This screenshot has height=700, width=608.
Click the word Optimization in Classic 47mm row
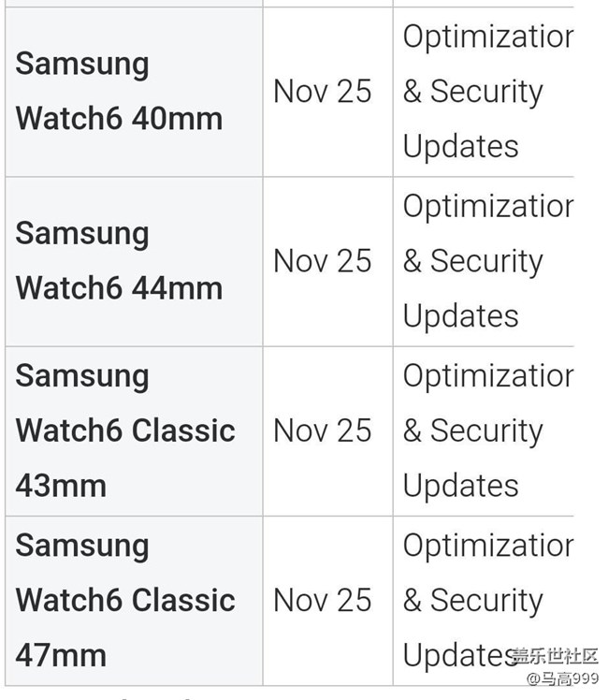coord(487,545)
